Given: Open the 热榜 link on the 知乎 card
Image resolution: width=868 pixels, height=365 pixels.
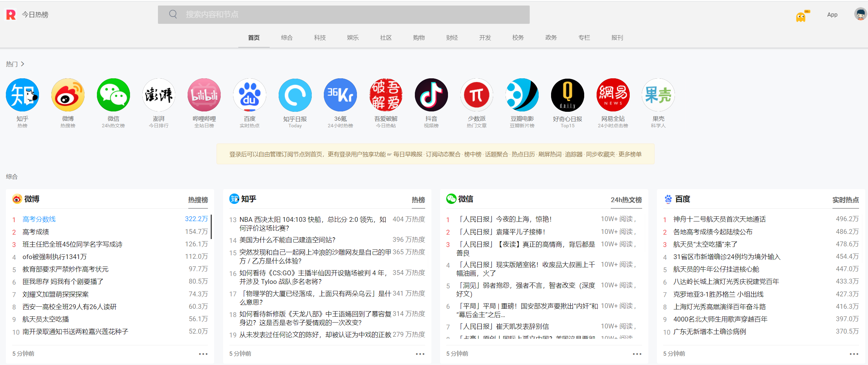Looking at the screenshot, I should point(418,200).
